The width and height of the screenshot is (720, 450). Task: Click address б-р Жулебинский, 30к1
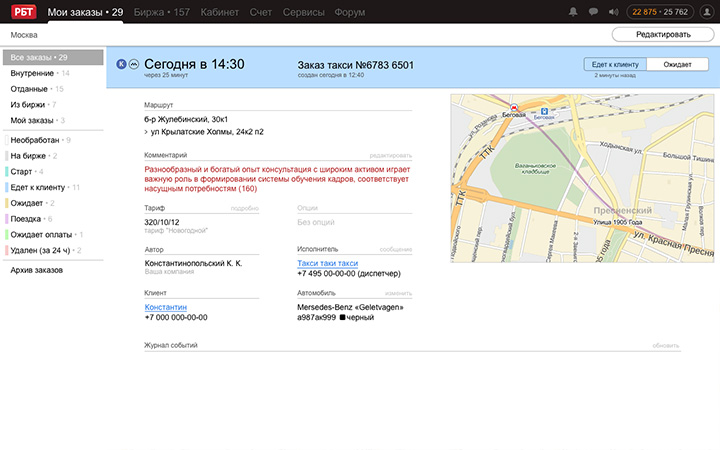click(x=186, y=119)
